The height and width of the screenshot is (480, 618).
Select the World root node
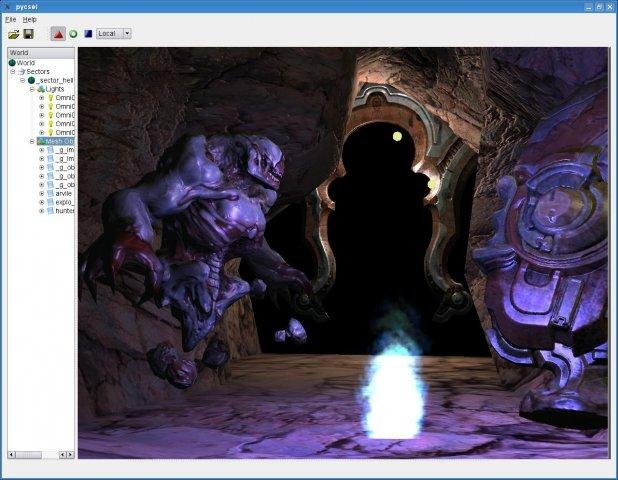[22, 63]
